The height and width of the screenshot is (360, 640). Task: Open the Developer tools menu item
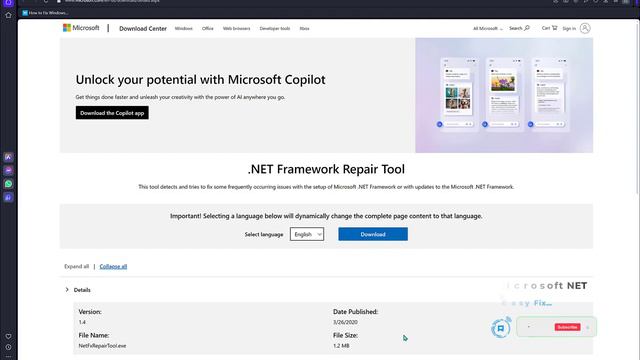click(x=275, y=28)
